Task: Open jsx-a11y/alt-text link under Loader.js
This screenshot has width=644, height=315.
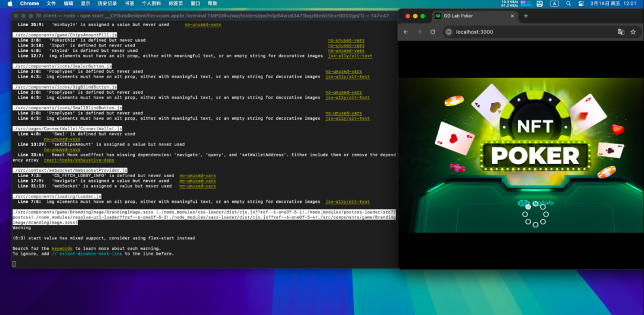Action: tap(348, 202)
